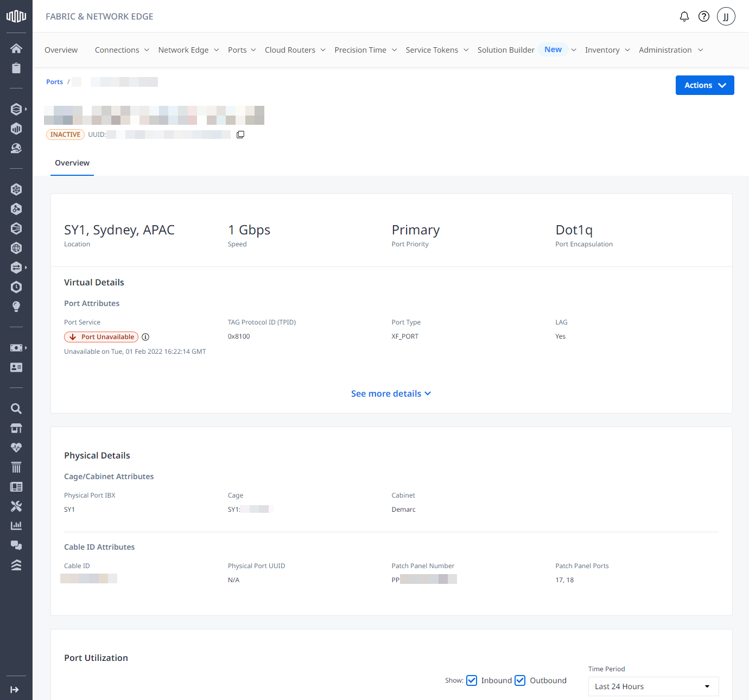Go to the Overview nav item

[x=61, y=50]
